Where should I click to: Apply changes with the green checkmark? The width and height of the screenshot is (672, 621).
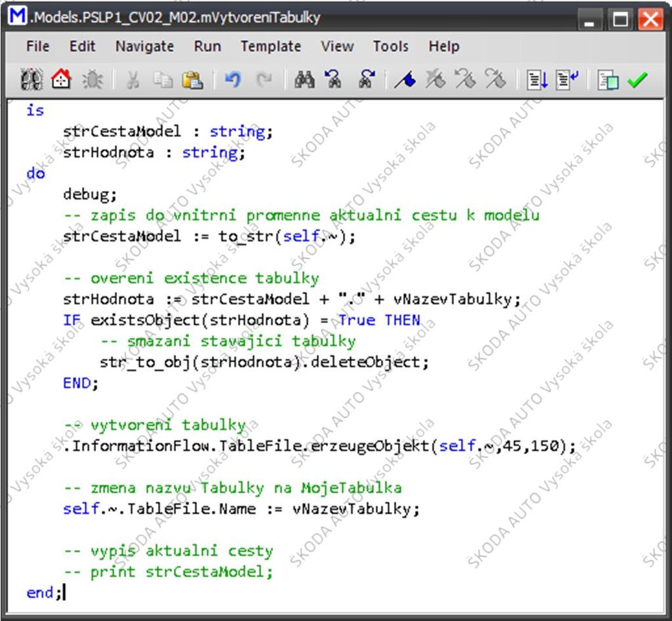[x=638, y=79]
